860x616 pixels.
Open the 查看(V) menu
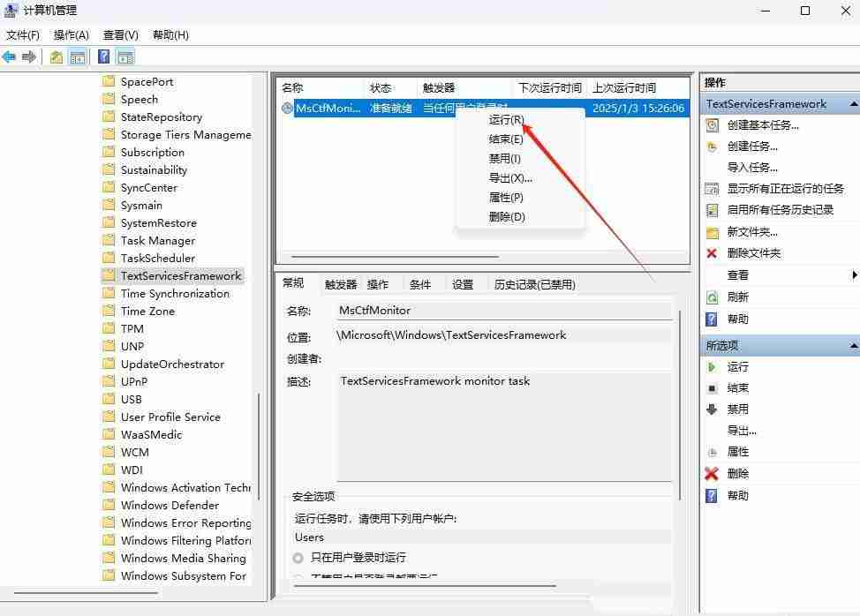point(120,34)
